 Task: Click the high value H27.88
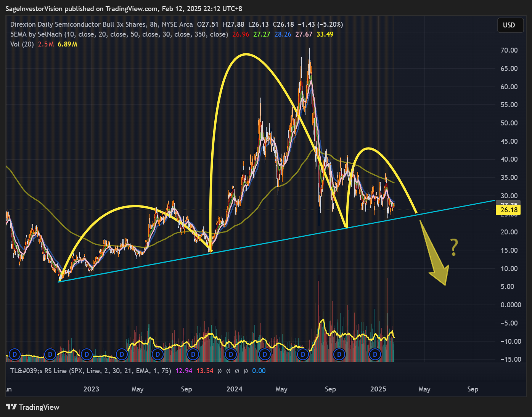233,24
